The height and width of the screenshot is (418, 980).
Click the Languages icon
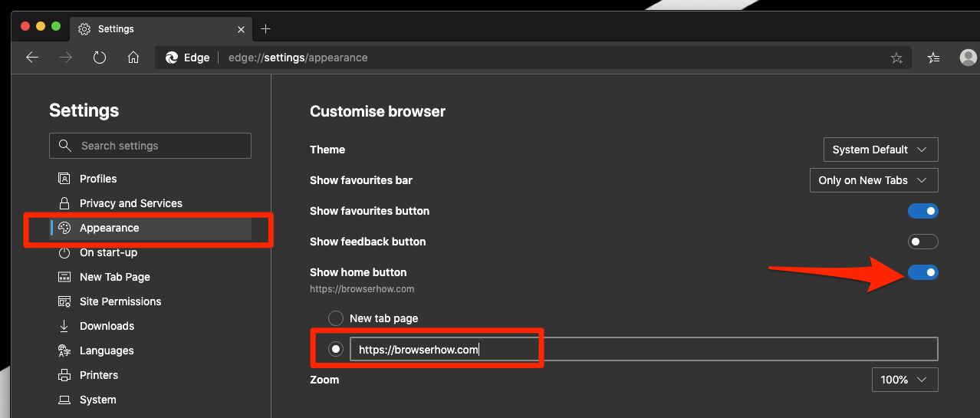click(x=64, y=351)
